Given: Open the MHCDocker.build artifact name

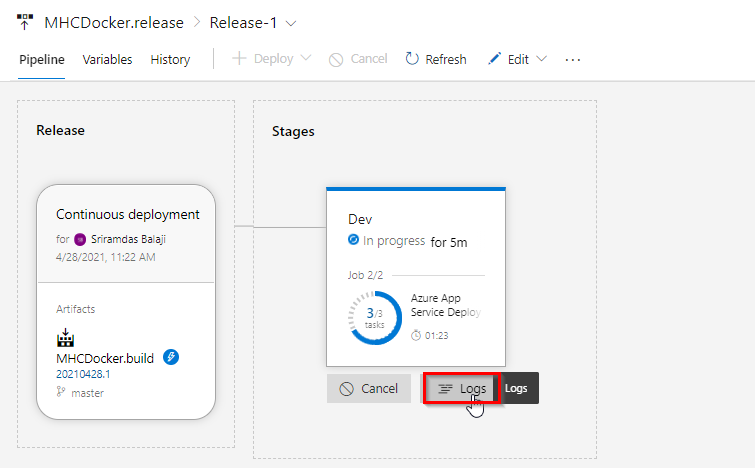Looking at the screenshot, I should pos(105,359).
